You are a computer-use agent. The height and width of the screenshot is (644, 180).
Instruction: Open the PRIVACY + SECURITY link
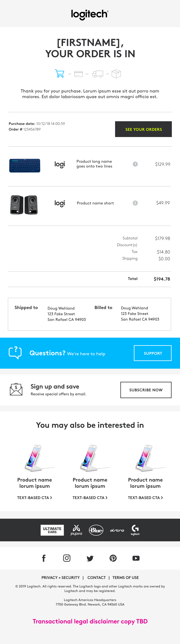(x=61, y=577)
